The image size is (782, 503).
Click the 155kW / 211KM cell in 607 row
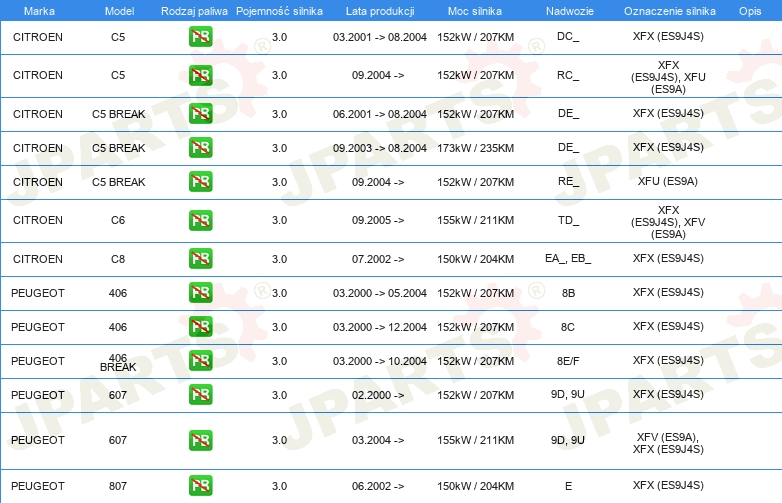(475, 440)
